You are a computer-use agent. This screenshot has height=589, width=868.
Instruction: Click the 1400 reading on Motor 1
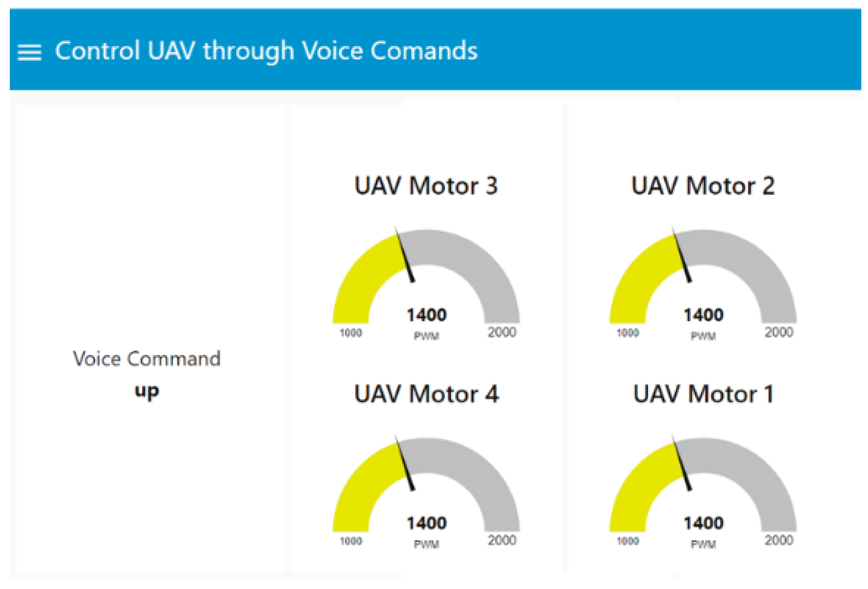(703, 523)
